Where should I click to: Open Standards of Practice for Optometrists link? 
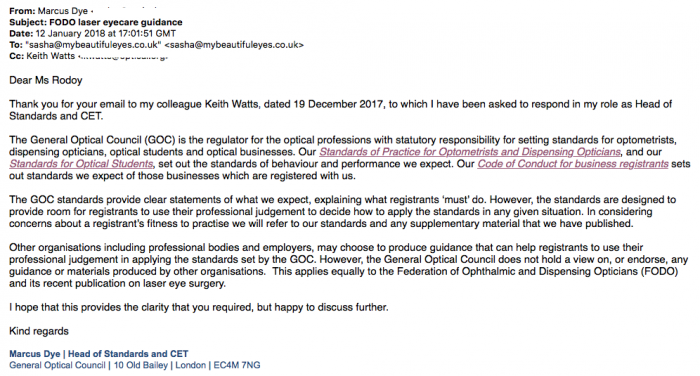470,152
